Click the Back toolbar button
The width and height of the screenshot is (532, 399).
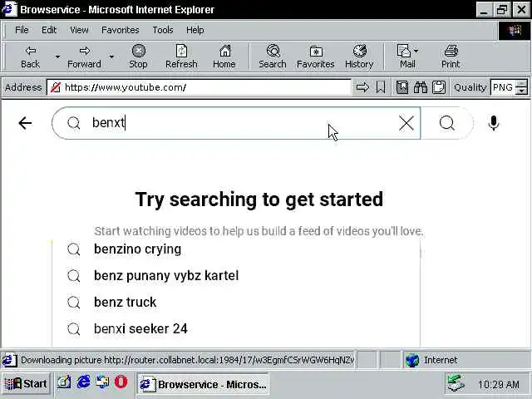point(30,57)
